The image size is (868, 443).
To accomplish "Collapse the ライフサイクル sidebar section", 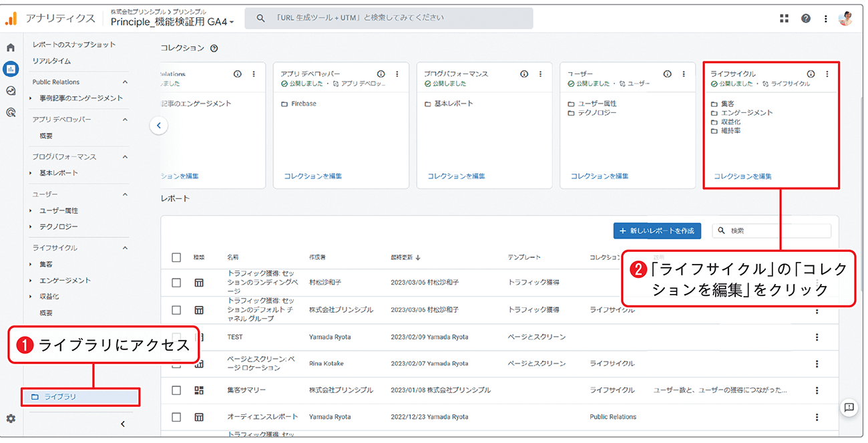I will point(124,248).
